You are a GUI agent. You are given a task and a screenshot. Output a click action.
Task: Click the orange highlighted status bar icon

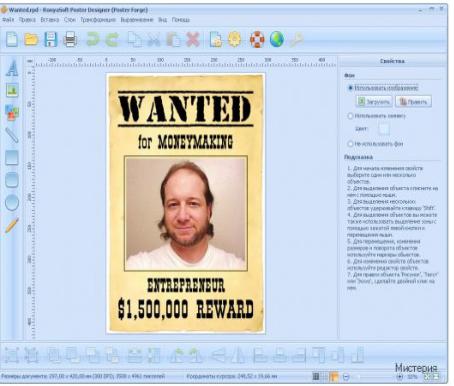334,377
